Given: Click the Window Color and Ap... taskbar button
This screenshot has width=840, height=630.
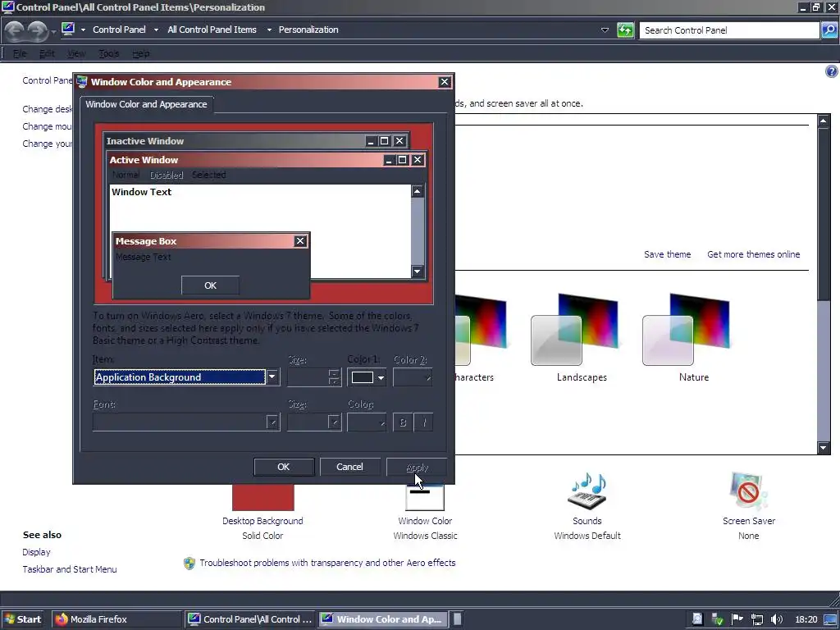Looking at the screenshot, I should pos(383,619).
